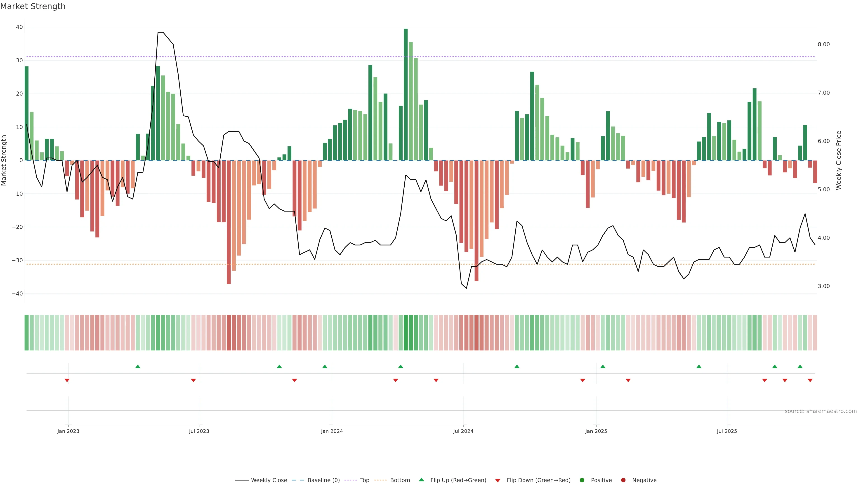
Task: Click the first green flip-up triangle marker
Action: (x=138, y=366)
